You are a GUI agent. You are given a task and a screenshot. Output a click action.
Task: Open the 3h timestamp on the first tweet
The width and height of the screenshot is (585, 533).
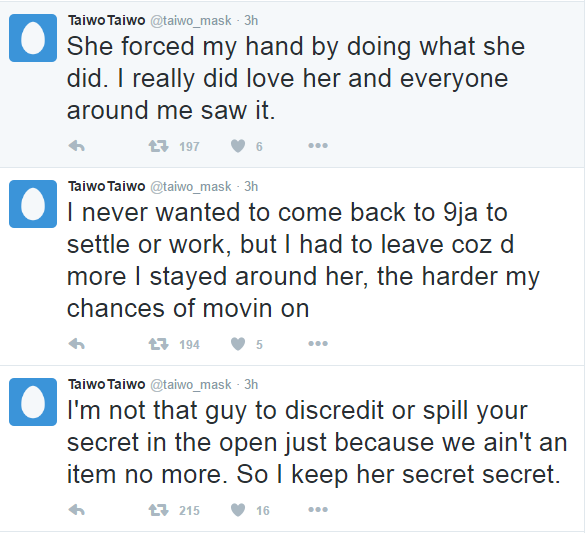tap(251, 20)
